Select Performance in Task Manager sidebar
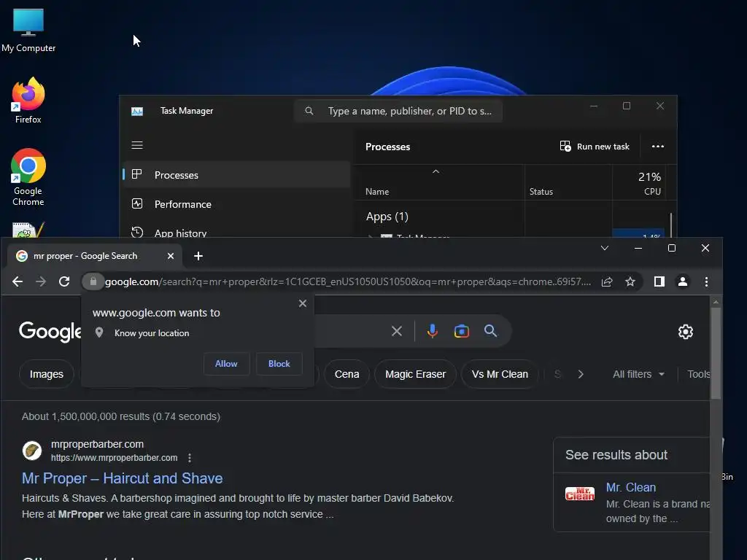The image size is (747, 560). point(237,204)
